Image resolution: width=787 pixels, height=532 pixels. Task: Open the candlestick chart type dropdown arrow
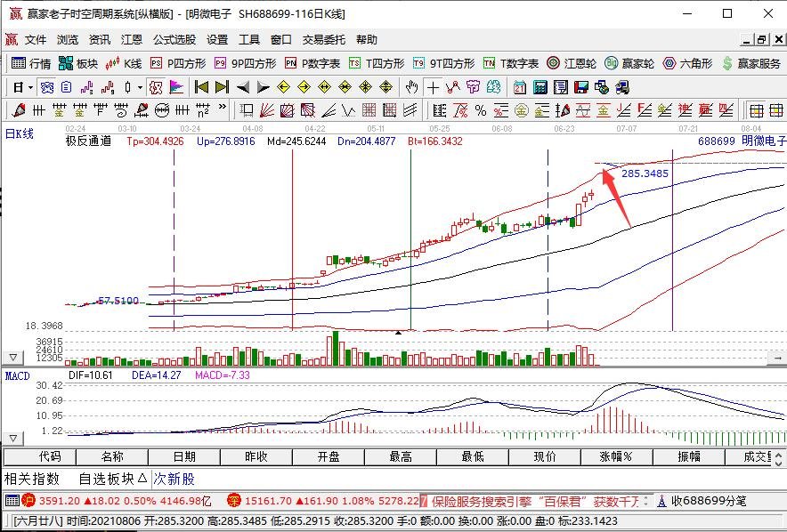(140, 88)
